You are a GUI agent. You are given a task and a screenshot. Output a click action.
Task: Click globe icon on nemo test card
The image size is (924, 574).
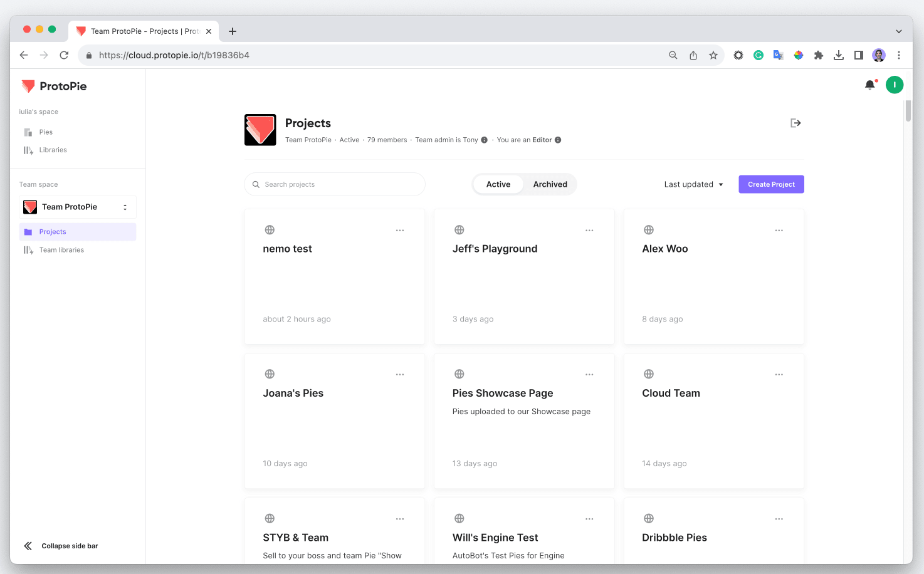[270, 230]
